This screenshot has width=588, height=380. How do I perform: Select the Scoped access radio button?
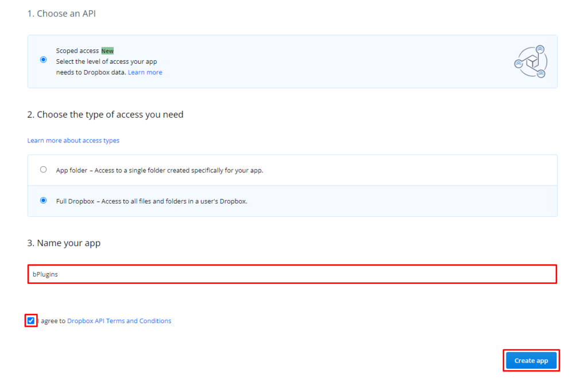pyautogui.click(x=44, y=60)
